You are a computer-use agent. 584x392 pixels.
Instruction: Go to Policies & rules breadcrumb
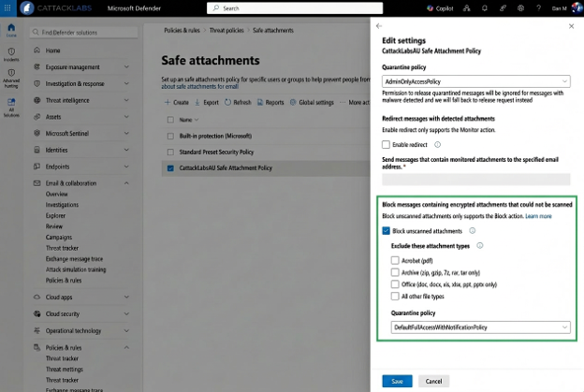(182, 31)
